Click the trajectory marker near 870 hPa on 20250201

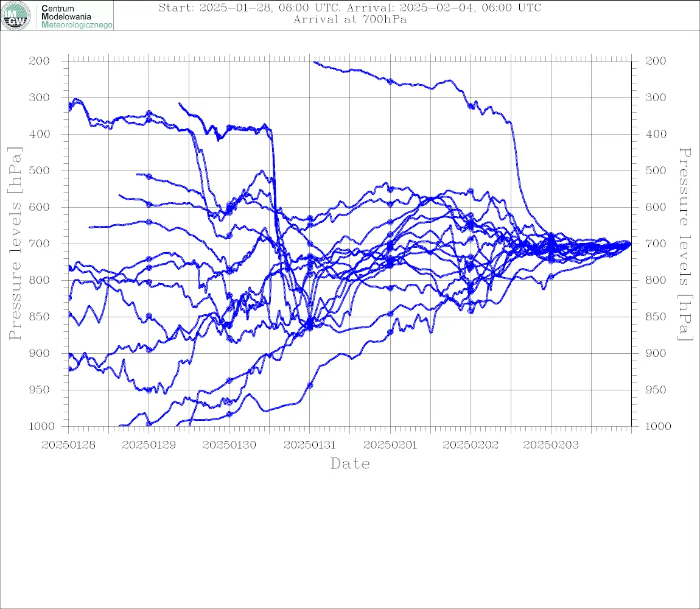pyautogui.click(x=390, y=332)
